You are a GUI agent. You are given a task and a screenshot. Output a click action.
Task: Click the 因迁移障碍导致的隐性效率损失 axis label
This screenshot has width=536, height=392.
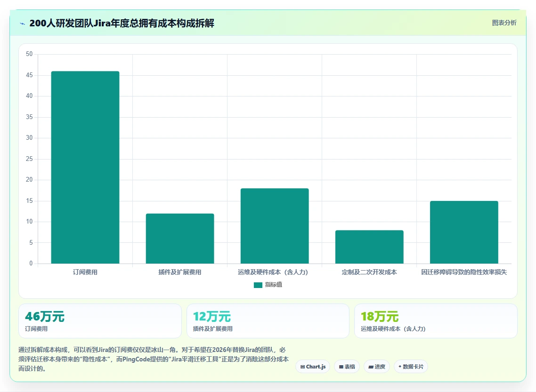(464, 272)
